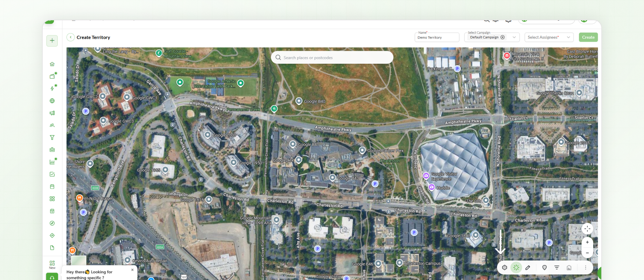Open the compass sidebar icon
644x280 pixels.
click(52, 223)
